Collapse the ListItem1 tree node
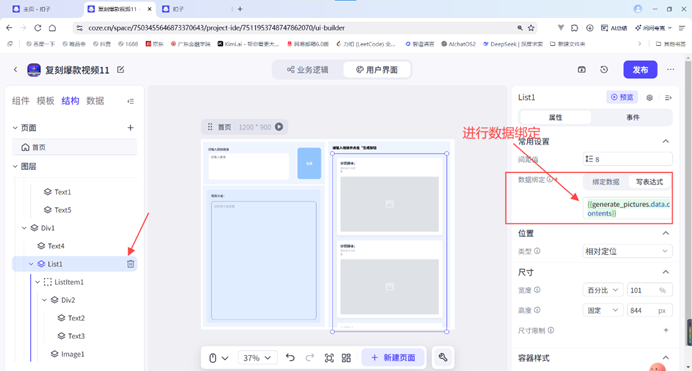 [x=38, y=282]
